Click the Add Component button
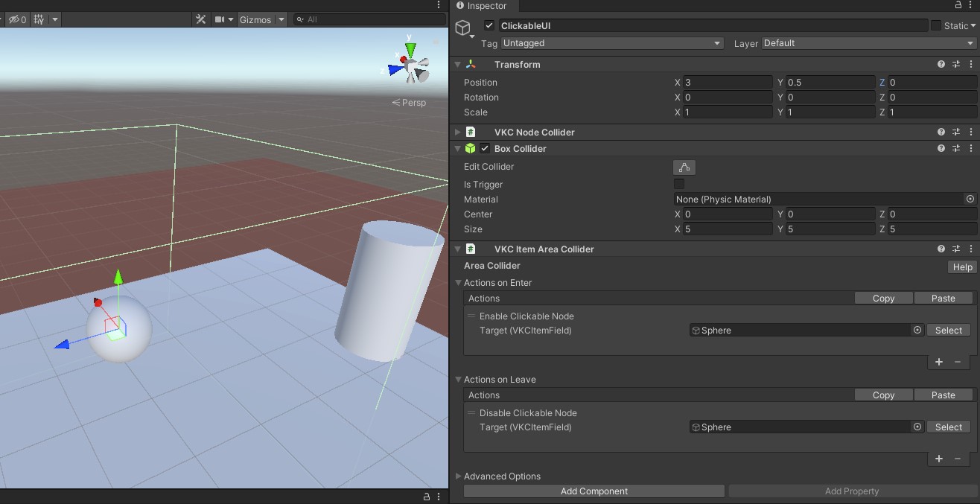This screenshot has height=504, width=980. [594, 491]
